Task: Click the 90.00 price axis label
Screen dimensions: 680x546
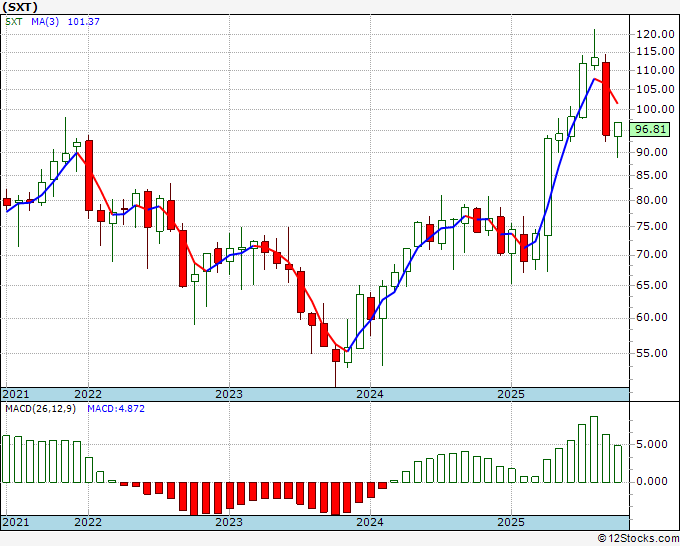Action: (x=651, y=152)
